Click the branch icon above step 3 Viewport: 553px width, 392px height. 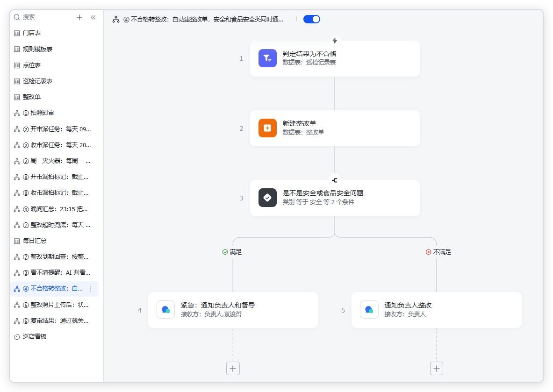coord(335,180)
